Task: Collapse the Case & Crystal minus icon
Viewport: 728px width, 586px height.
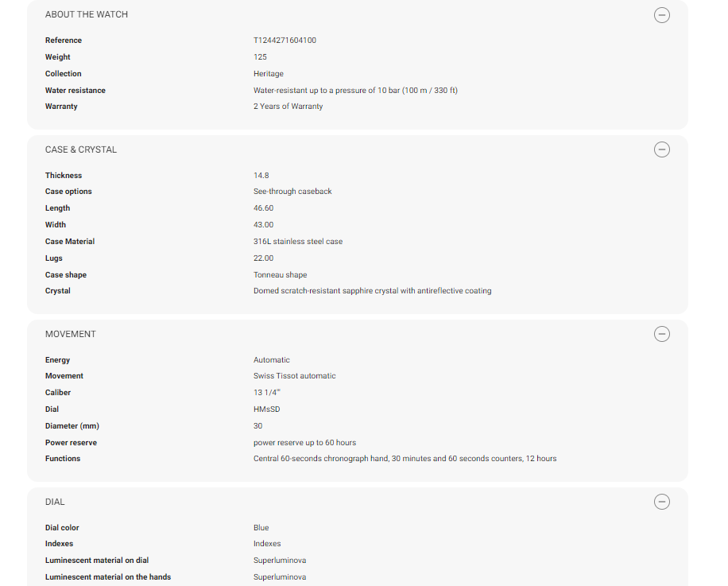Action: click(x=661, y=149)
